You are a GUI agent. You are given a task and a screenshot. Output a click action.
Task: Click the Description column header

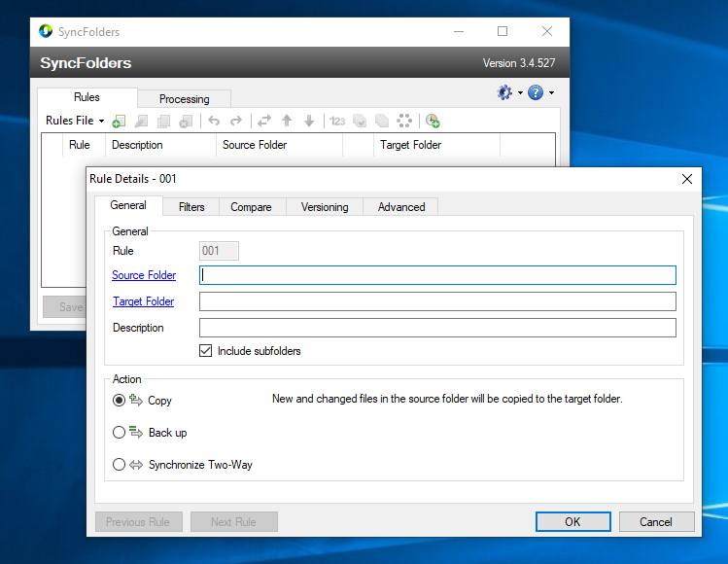coord(160,145)
